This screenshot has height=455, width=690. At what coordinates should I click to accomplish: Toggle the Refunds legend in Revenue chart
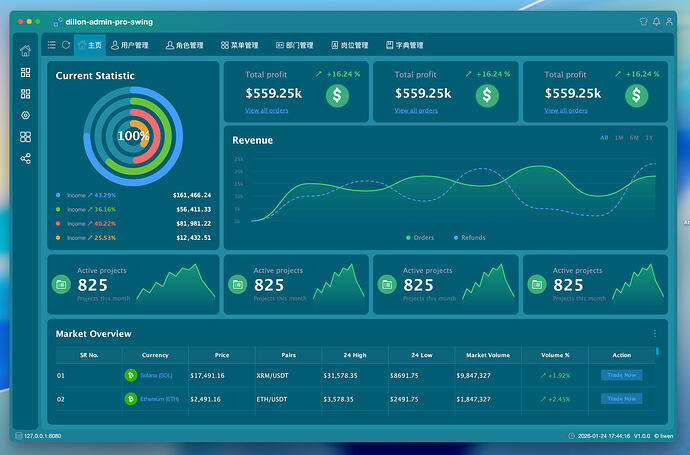[x=470, y=238]
